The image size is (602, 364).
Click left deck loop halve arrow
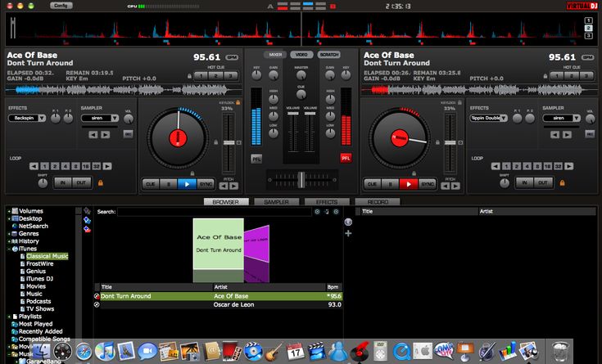(34, 166)
